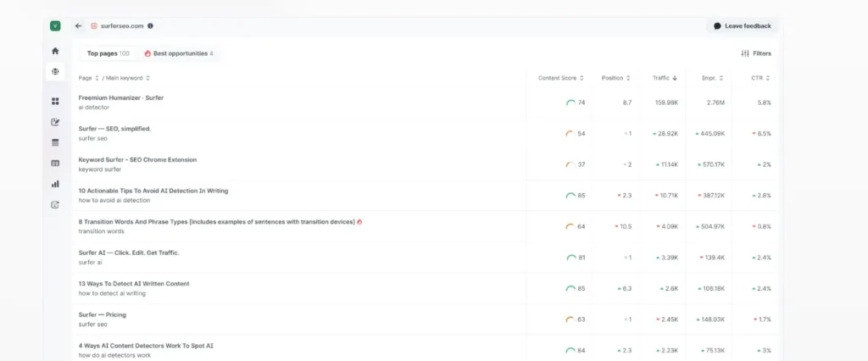The width and height of the screenshot is (868, 361).
Task: Click the surferseo.com site favicon
Action: click(x=94, y=25)
